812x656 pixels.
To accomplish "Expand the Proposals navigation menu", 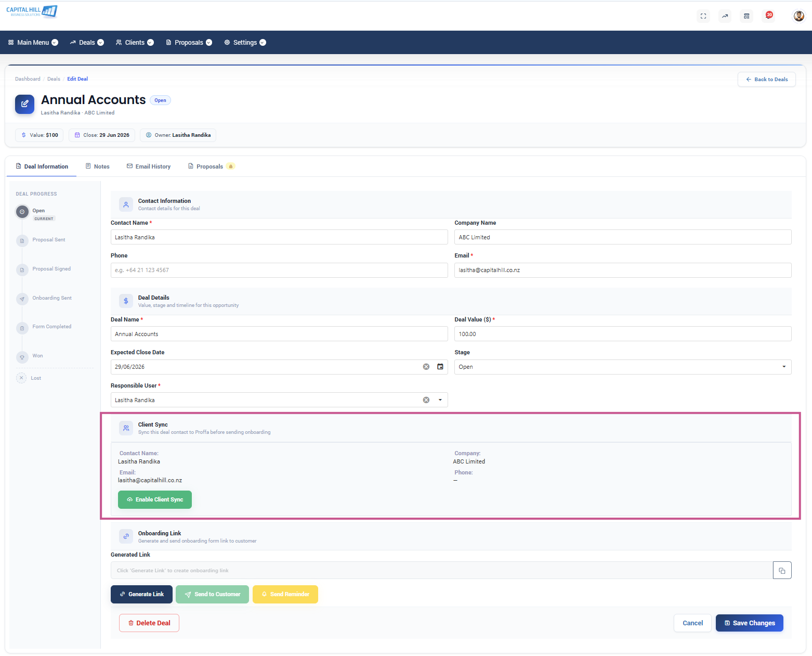I will (189, 43).
